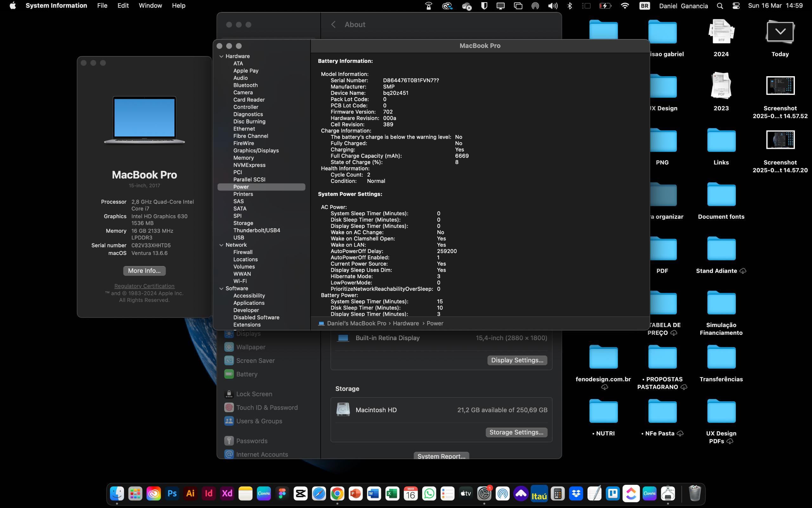This screenshot has width=812, height=508.
Task: Select Memory in the Hardware list
Action: (244, 158)
